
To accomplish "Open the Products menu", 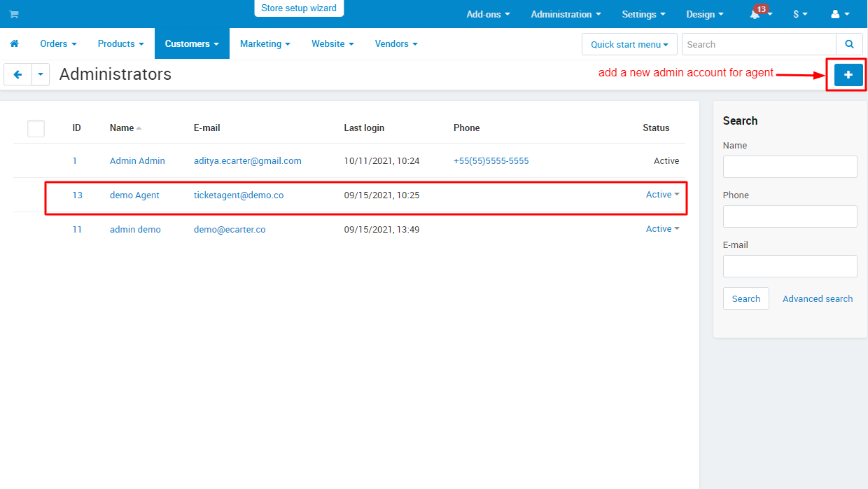I will click(x=120, y=43).
